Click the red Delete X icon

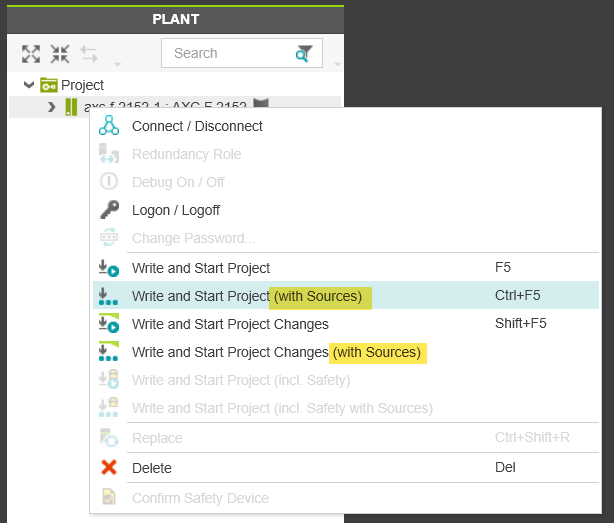109,468
